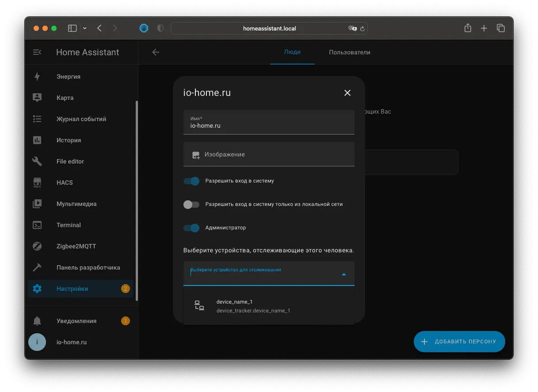Enable login only from local network switch

pos(191,204)
